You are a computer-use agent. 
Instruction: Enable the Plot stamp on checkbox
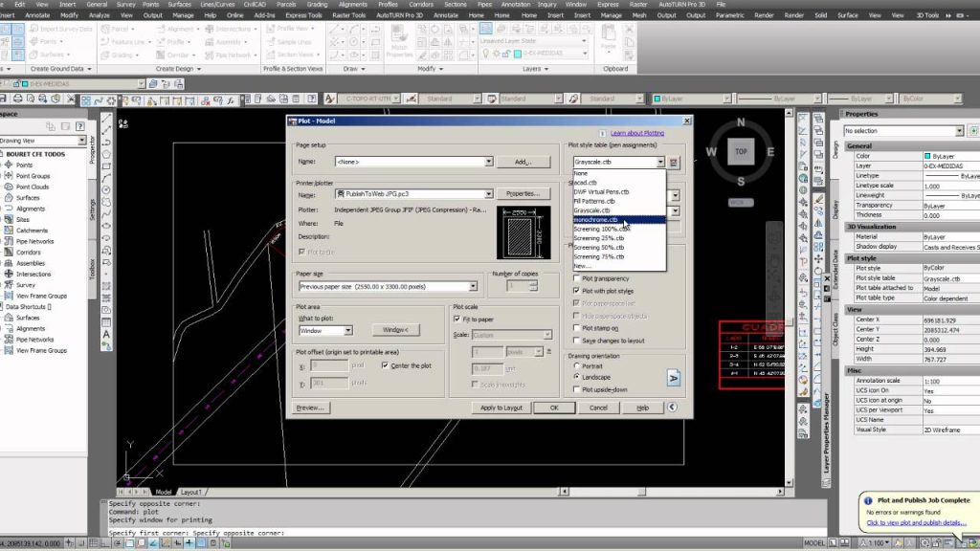coord(576,328)
